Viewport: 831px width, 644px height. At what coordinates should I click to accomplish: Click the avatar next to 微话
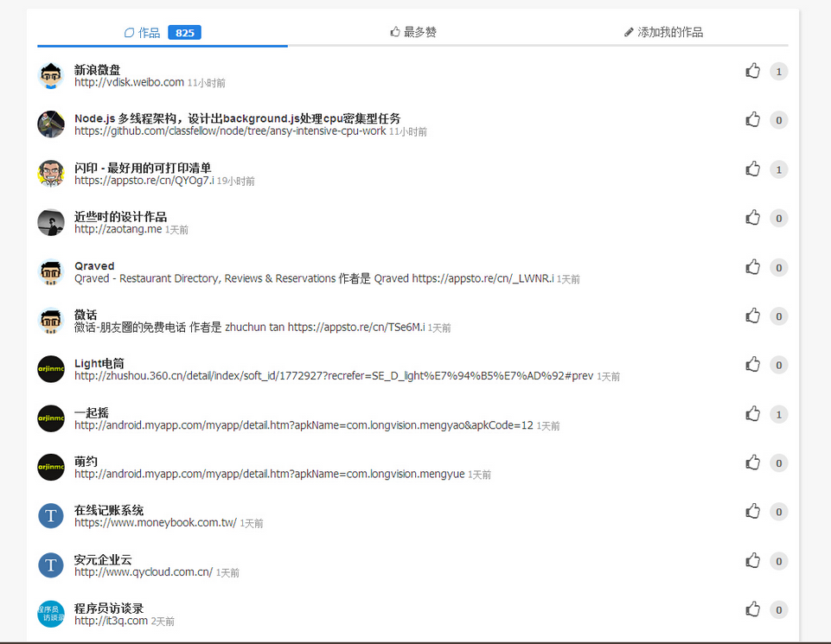tap(51, 321)
